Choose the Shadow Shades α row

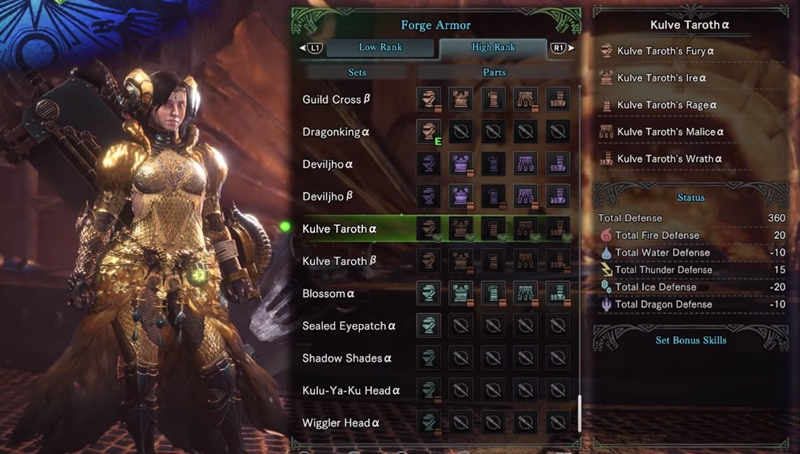436,358
